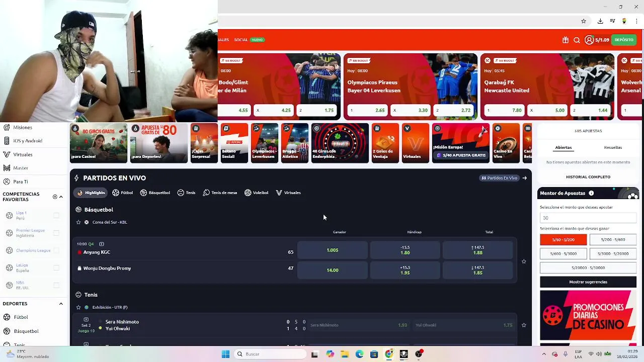Switch live filter to Tenis de mesa
The image size is (644, 362).
click(220, 193)
